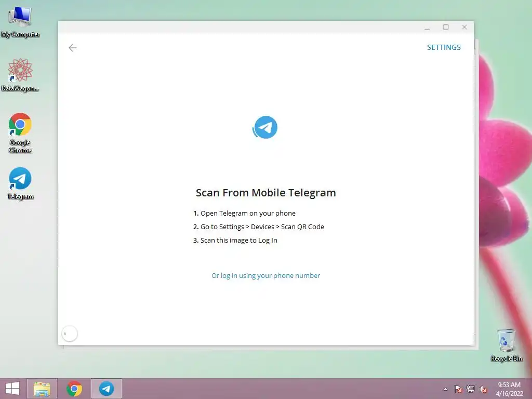The width and height of the screenshot is (532, 399).
Task: Log in using your phone number
Action: pos(265,275)
